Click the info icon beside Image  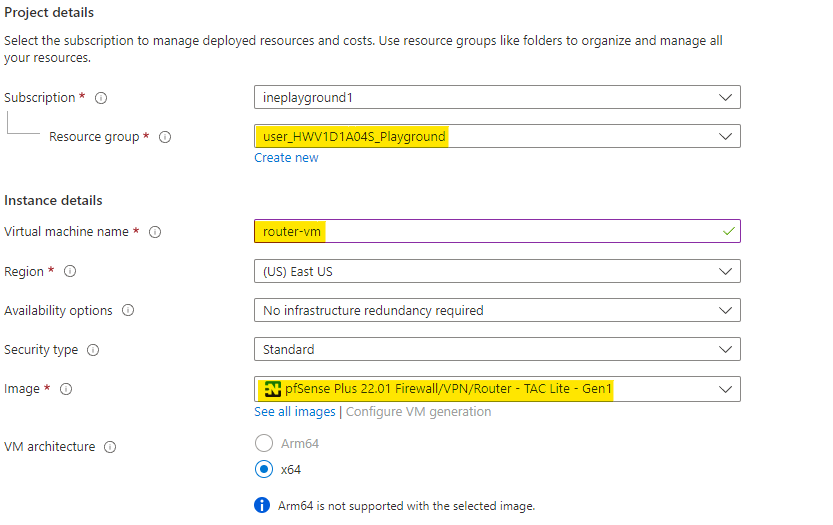click(x=67, y=389)
